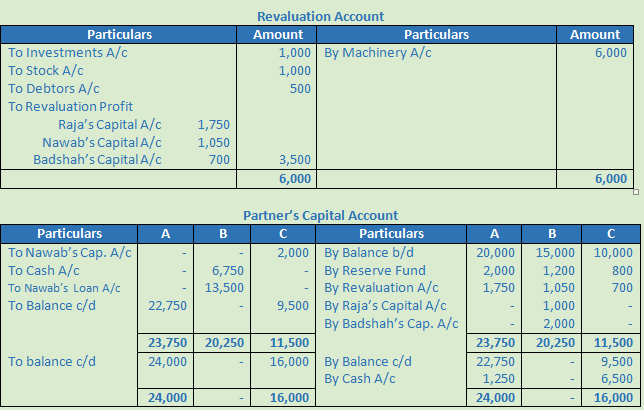
Task: Select the 800 Reserve Fund value
Action: point(622,271)
